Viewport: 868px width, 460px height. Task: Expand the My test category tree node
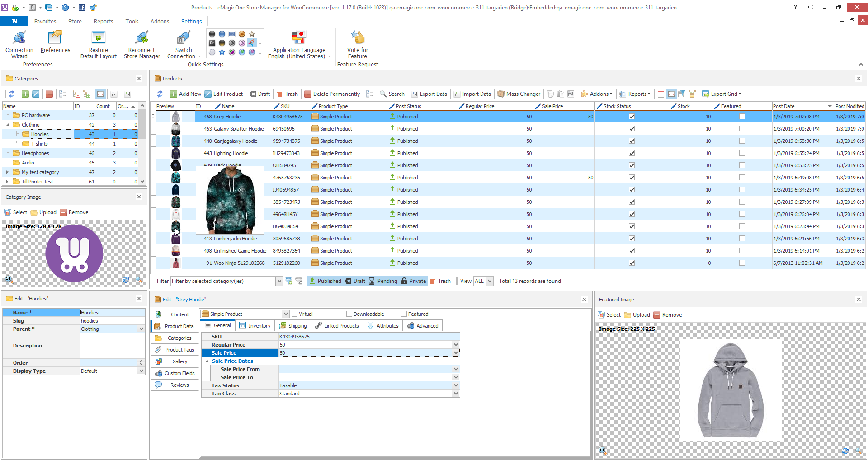7,172
